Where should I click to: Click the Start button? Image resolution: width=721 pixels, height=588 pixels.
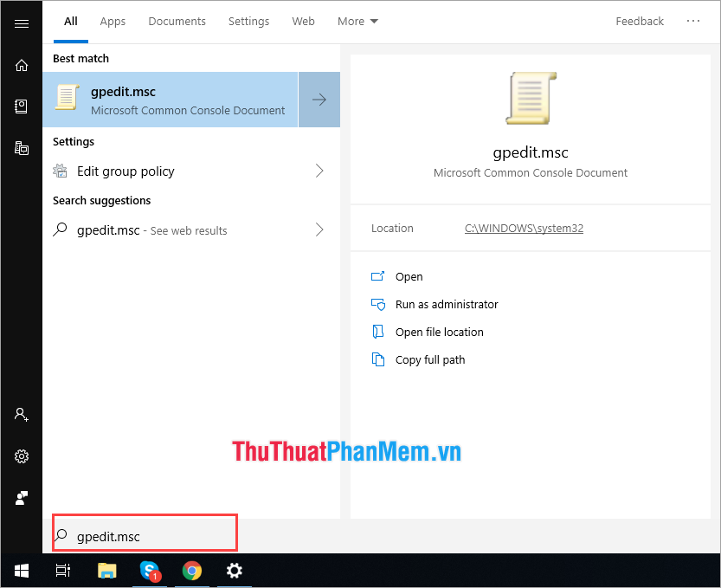point(21,571)
